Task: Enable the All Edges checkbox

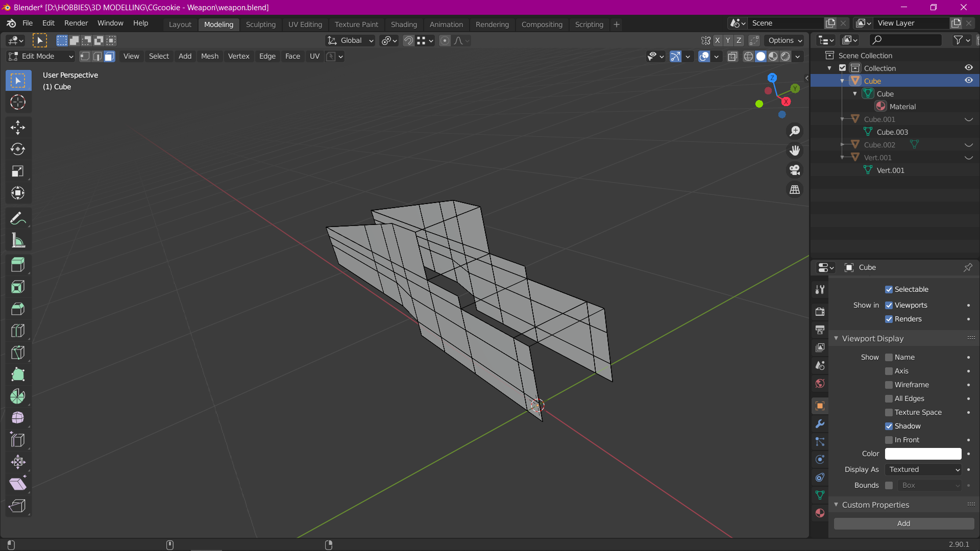Action: pyautogui.click(x=889, y=399)
